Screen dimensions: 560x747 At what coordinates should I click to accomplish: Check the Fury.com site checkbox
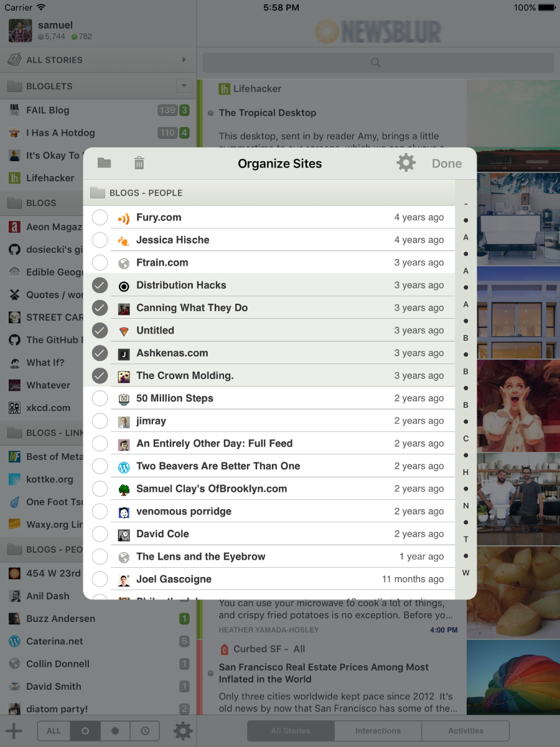(100, 217)
